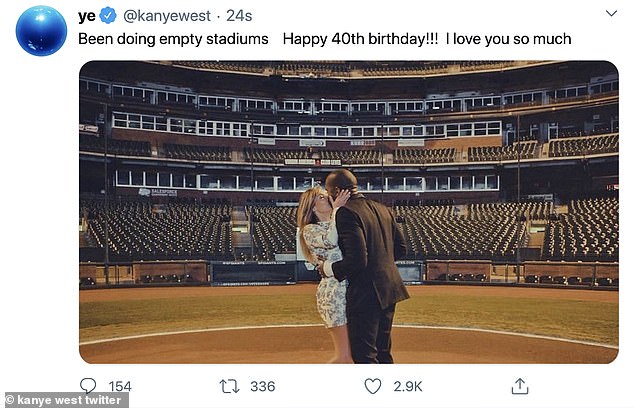Click the Salesforce sign in the stadium photo
Viewport: 634px width, 408px height.
(x=158, y=191)
